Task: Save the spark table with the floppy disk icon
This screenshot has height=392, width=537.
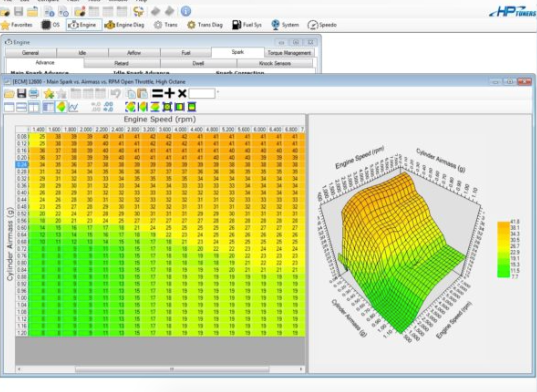Action: tap(22, 93)
